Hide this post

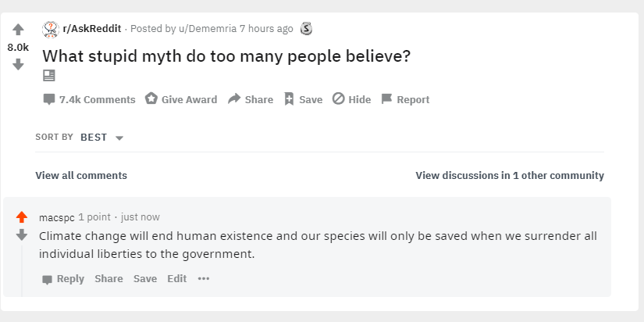tap(351, 99)
